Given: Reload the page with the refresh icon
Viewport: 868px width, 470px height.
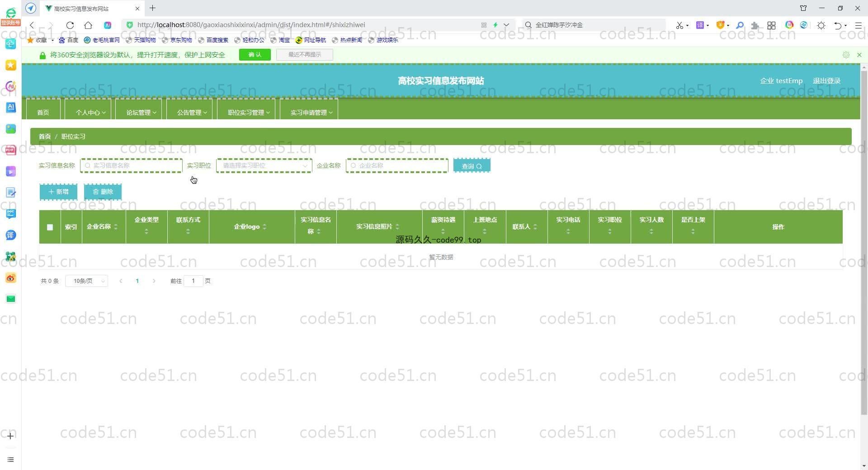Looking at the screenshot, I should (70, 25).
